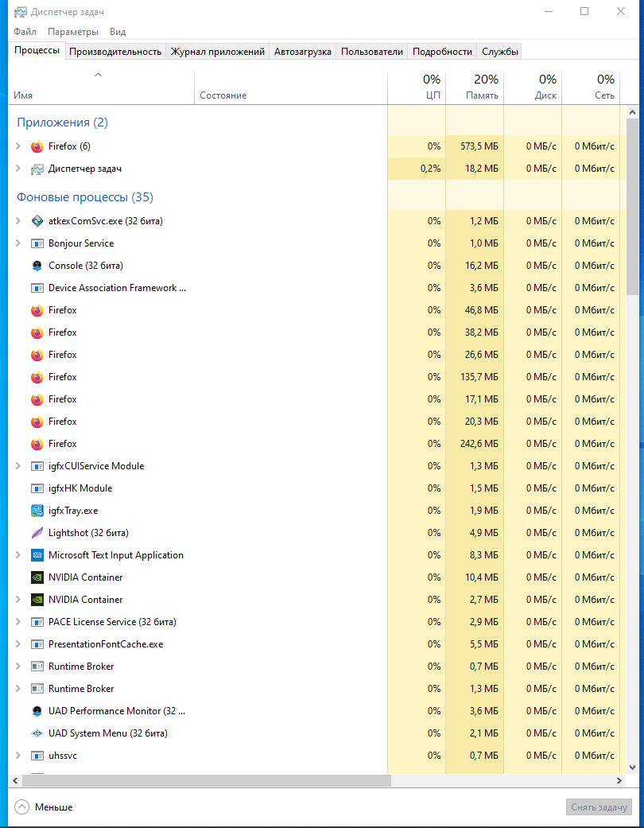Select the Firefox row with 38,2 МБ

(316, 332)
